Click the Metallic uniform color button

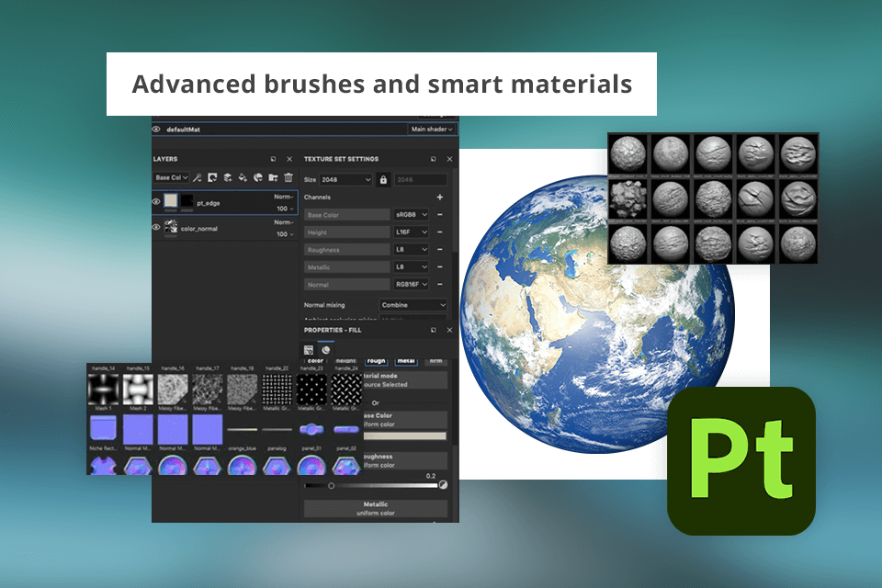[375, 509]
